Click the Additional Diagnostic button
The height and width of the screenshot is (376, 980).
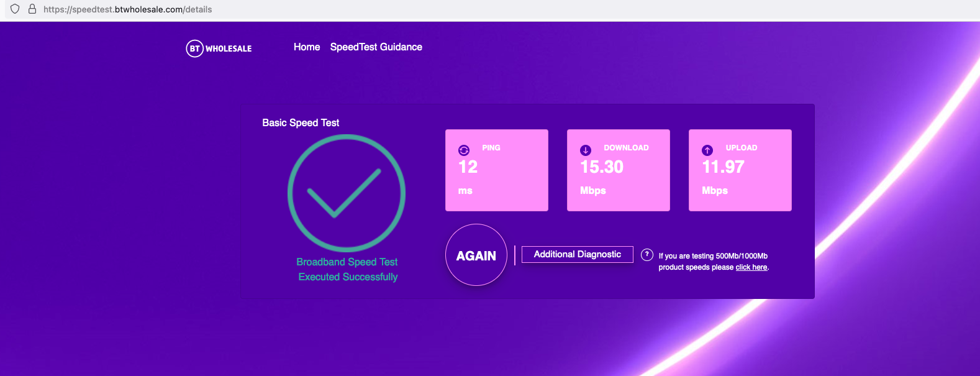(578, 254)
